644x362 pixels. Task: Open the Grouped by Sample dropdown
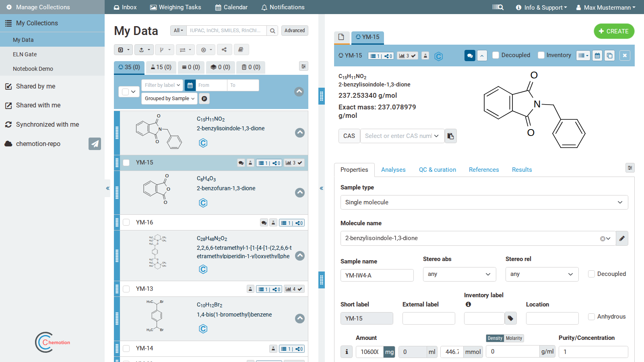pyautogui.click(x=169, y=99)
